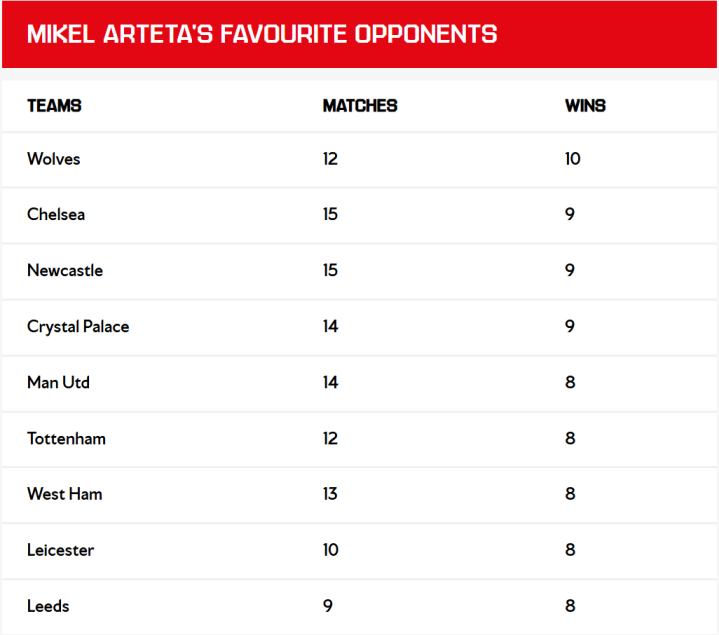Click the Mikel Arteta's Favourite Opponents title
The image size is (719, 635).
click(x=262, y=34)
